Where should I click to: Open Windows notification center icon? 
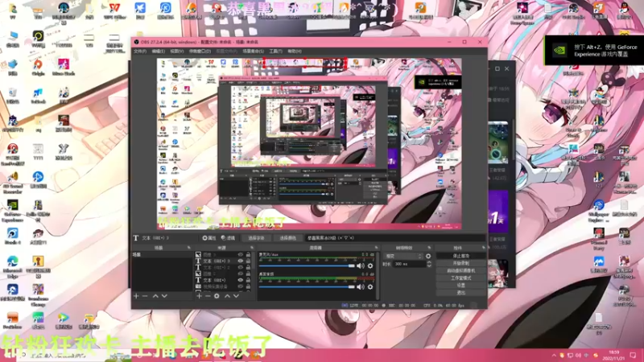633,356
